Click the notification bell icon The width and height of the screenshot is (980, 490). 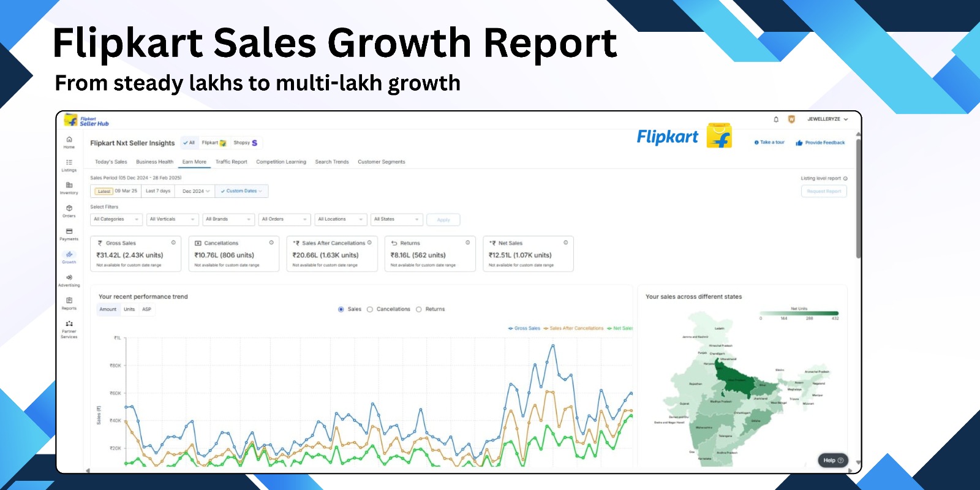pyautogui.click(x=776, y=119)
